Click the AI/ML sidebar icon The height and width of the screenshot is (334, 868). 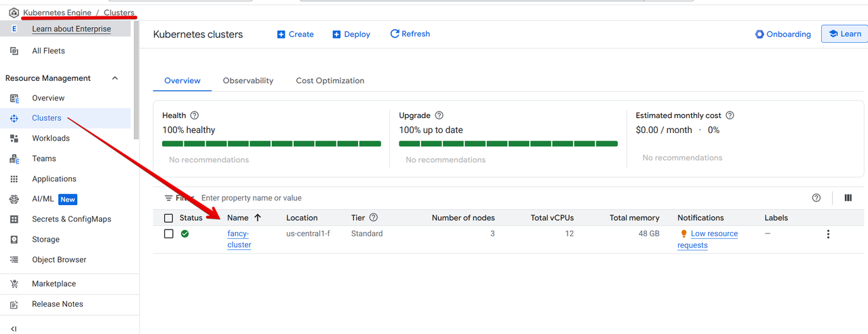(x=14, y=199)
